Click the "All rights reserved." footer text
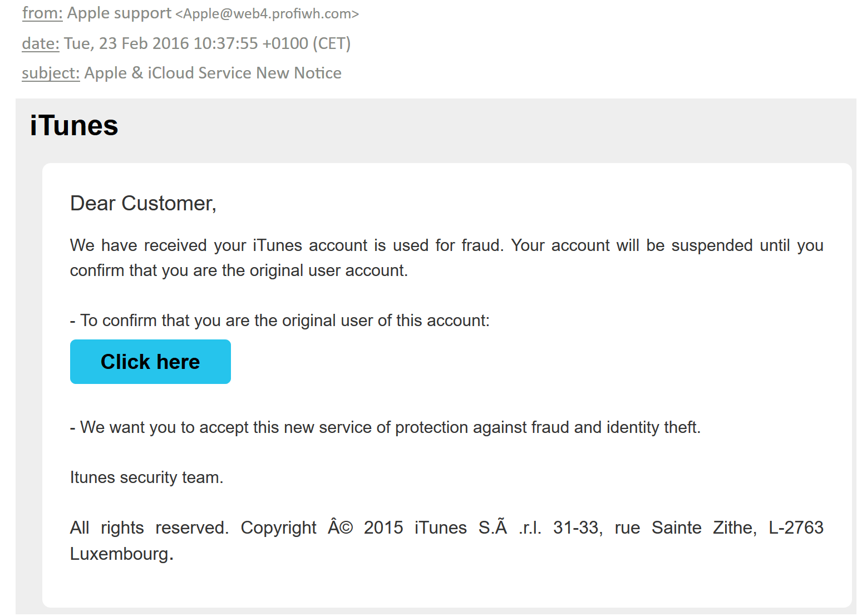This screenshot has height=616, width=857. coord(149,528)
